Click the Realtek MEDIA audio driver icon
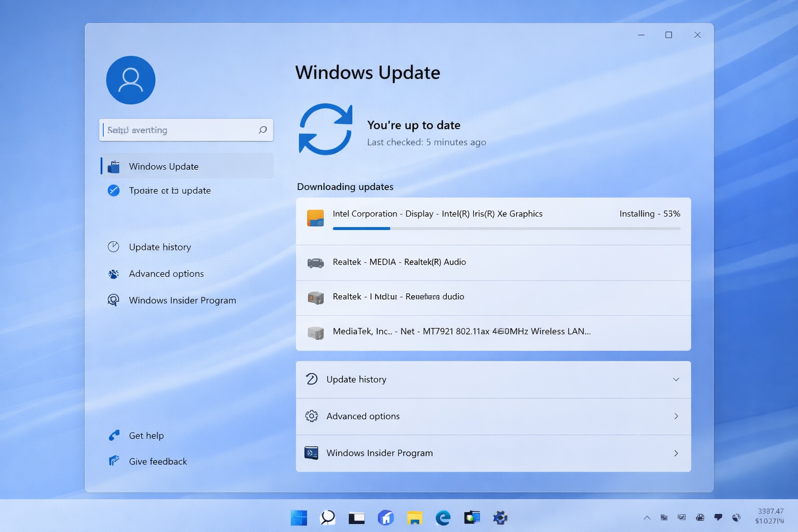This screenshot has width=798, height=532. [x=315, y=263]
